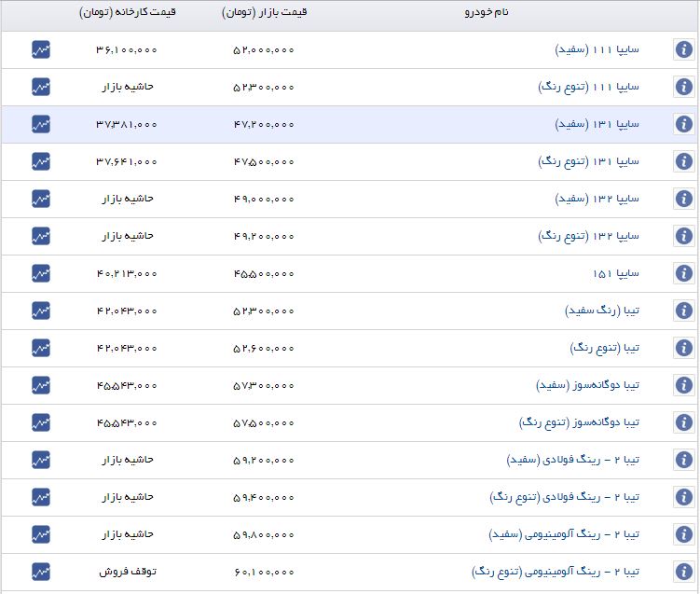This screenshot has width=700, height=594.
Task: Click the نام خودرو column header
Action: point(486,14)
